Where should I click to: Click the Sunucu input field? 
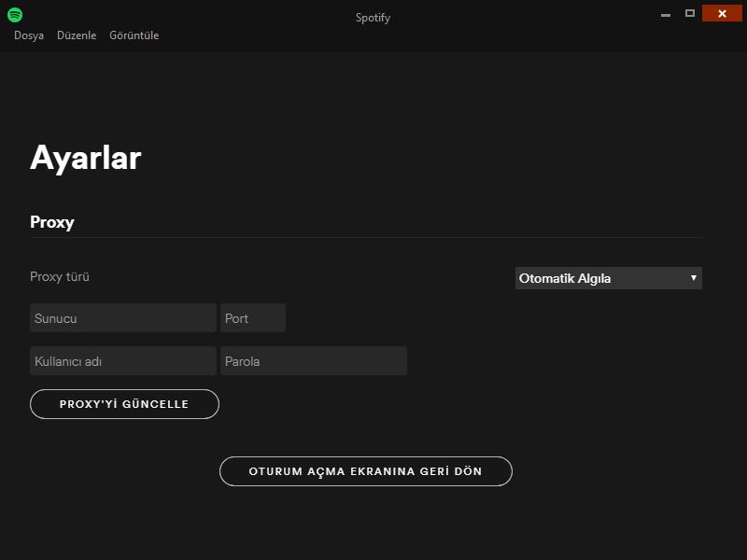[x=123, y=318]
